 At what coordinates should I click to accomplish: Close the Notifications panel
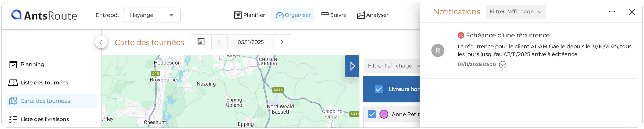coord(632,12)
